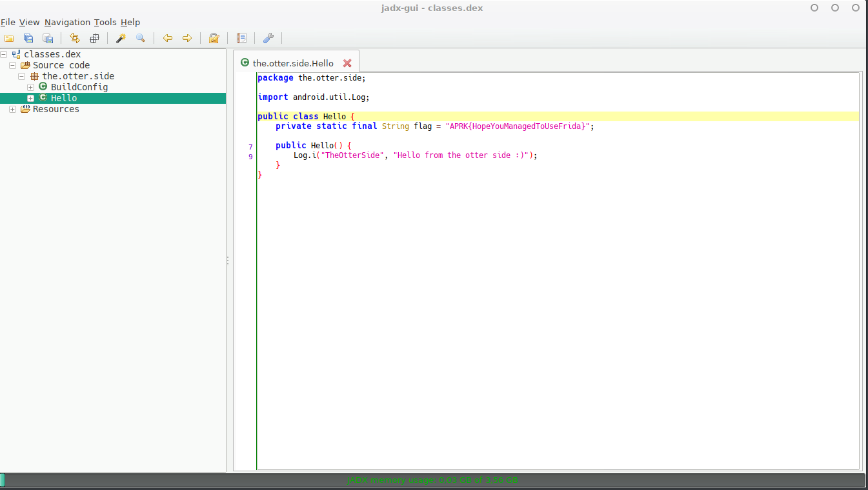Close the the.otter.side.Hello tab

347,63
